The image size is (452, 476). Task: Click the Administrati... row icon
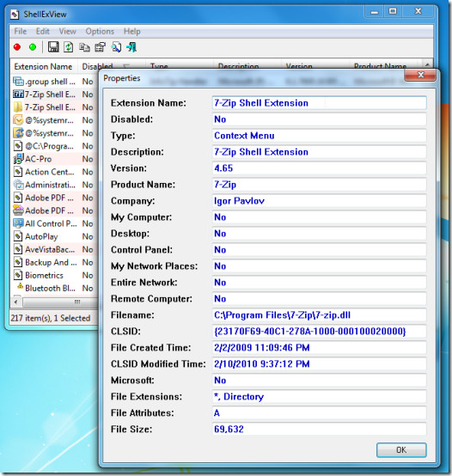[x=18, y=185]
